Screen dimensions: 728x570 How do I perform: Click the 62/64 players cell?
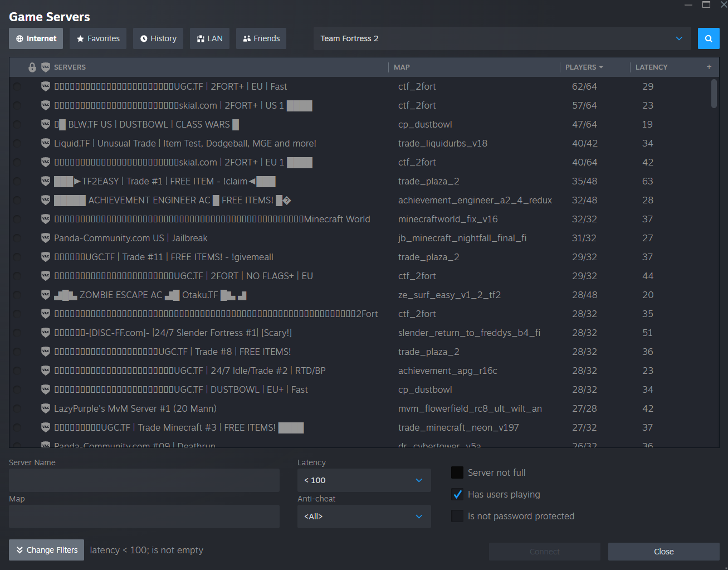[x=584, y=86]
